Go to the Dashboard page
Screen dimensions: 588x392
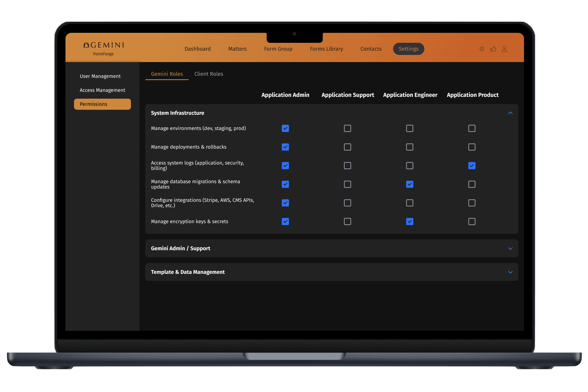point(198,49)
